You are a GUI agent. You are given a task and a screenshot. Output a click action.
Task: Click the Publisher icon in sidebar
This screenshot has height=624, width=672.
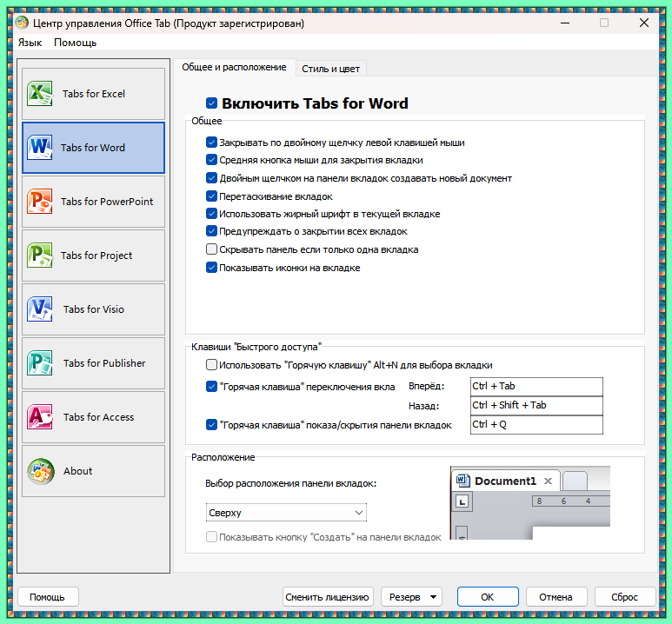click(39, 363)
